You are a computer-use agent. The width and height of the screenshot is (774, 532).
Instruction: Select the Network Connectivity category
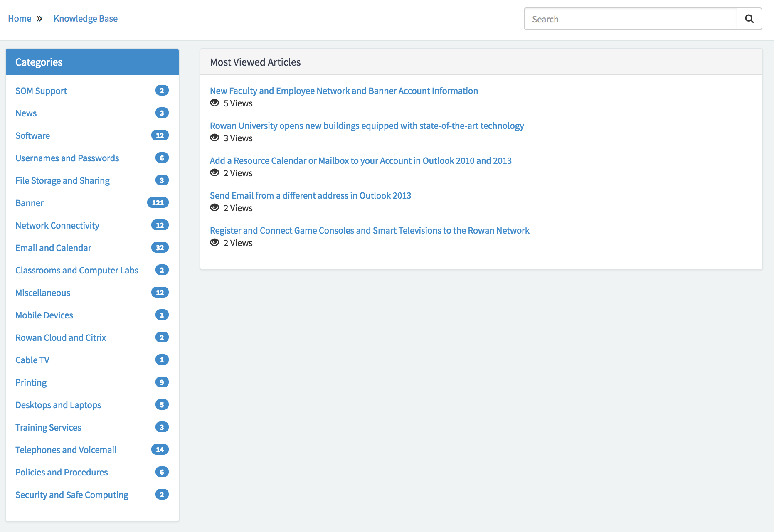[57, 225]
